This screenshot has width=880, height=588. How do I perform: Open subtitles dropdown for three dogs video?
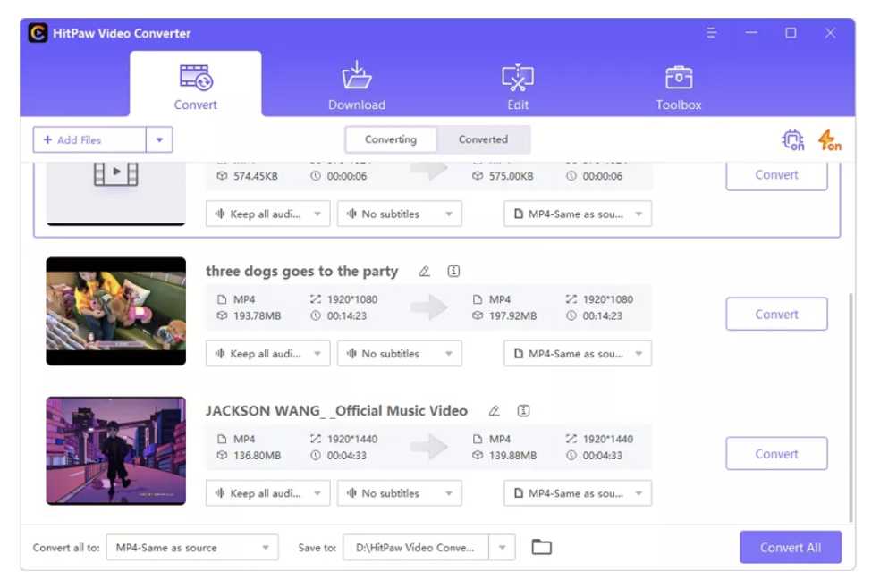click(399, 354)
